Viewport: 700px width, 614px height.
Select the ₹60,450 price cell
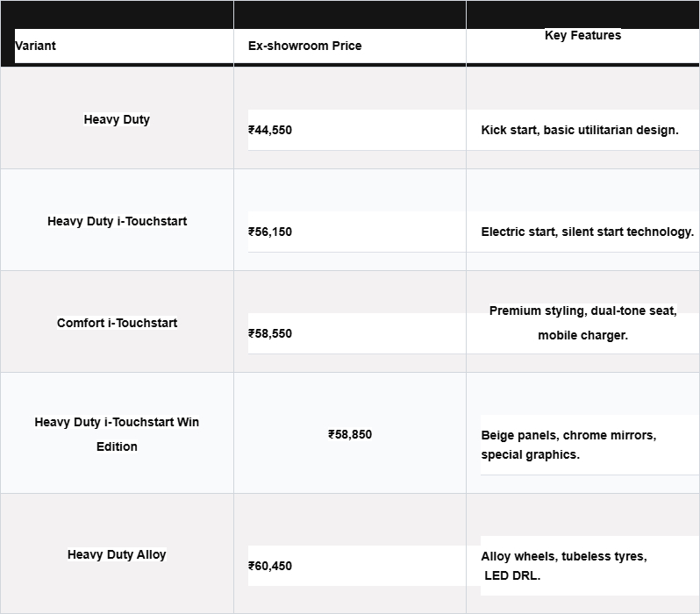270,566
